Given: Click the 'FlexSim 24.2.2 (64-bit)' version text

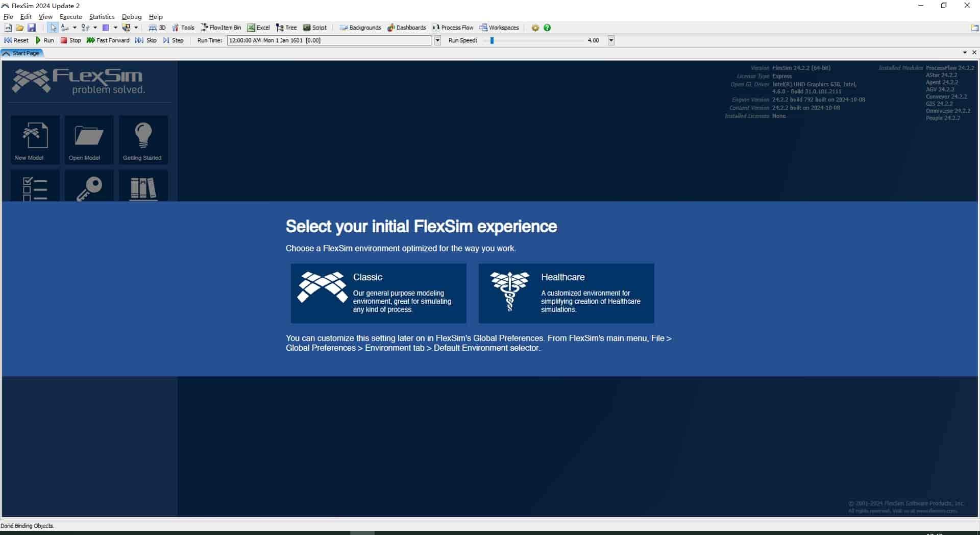Looking at the screenshot, I should click(801, 68).
